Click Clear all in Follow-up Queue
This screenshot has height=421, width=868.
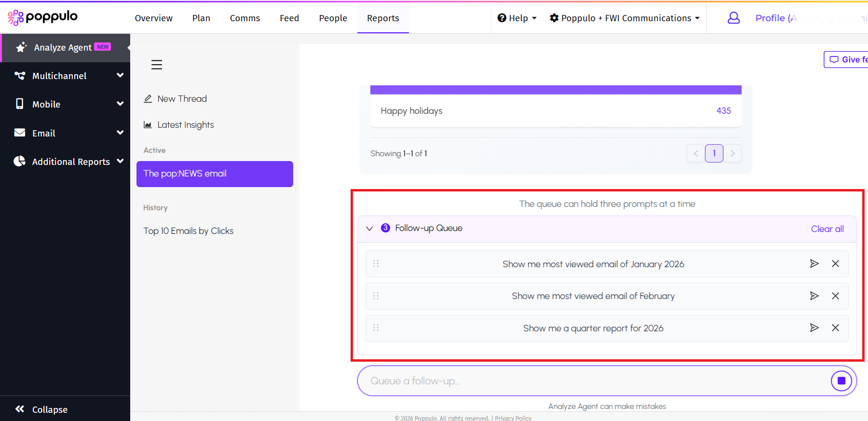827,229
